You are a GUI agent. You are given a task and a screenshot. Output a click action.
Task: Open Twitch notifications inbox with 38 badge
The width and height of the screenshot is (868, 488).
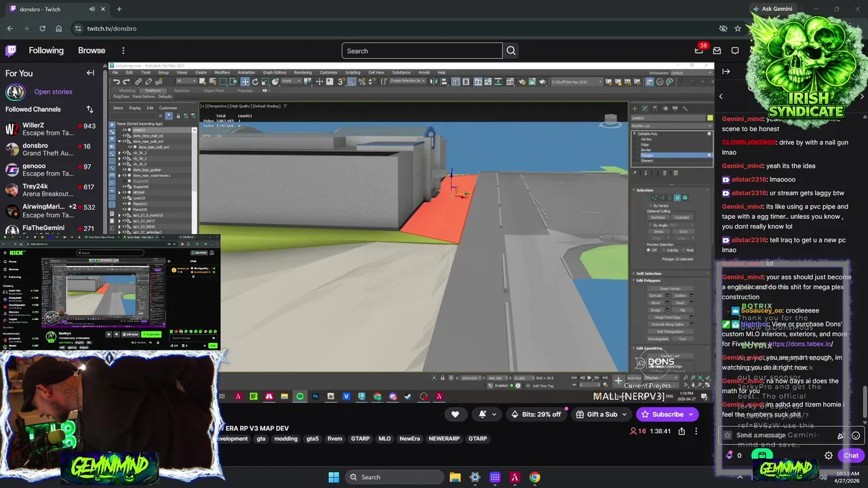click(699, 51)
